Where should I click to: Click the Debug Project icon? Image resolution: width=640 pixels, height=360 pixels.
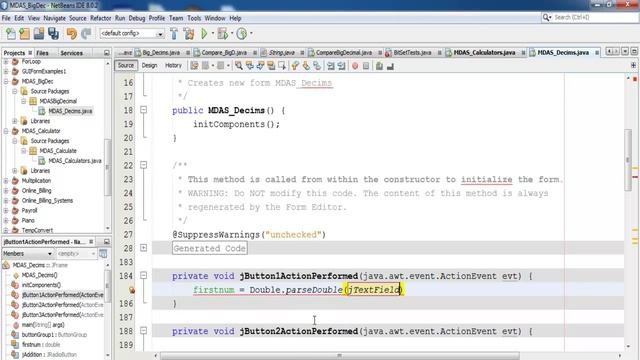223,33
